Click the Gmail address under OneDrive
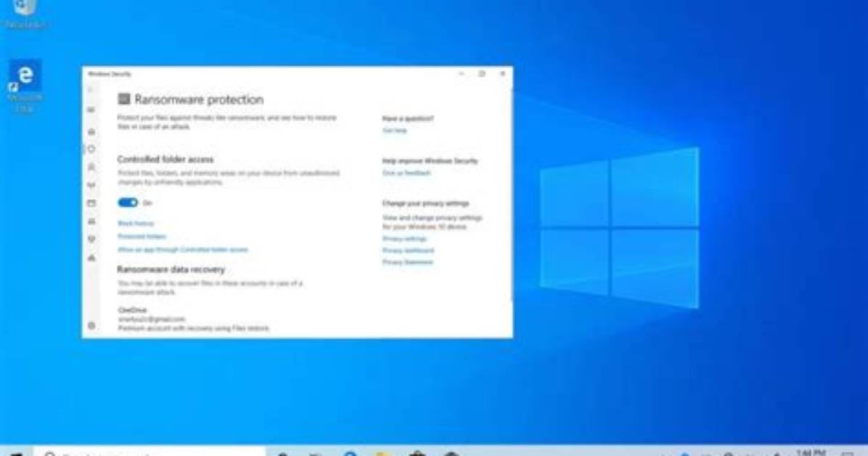Screen dimensions: 868x456 [x=152, y=319]
